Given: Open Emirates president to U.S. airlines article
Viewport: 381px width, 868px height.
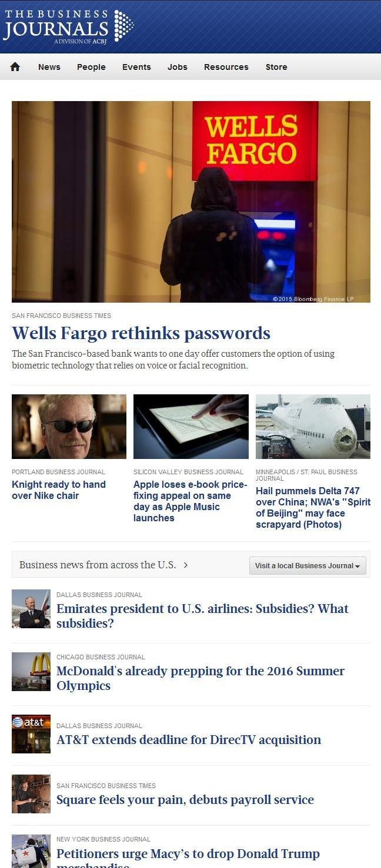Looking at the screenshot, I should click(202, 616).
